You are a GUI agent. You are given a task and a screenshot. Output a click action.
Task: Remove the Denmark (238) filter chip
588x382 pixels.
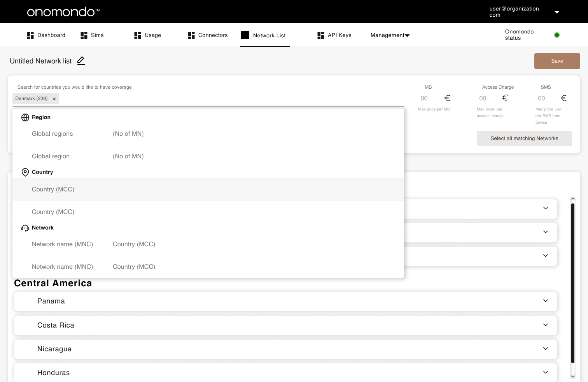tap(54, 98)
